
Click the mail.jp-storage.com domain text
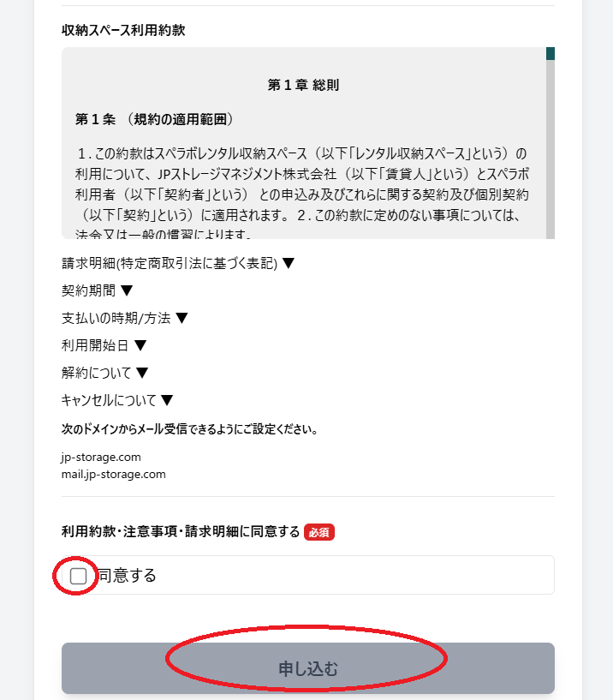pyautogui.click(x=113, y=474)
